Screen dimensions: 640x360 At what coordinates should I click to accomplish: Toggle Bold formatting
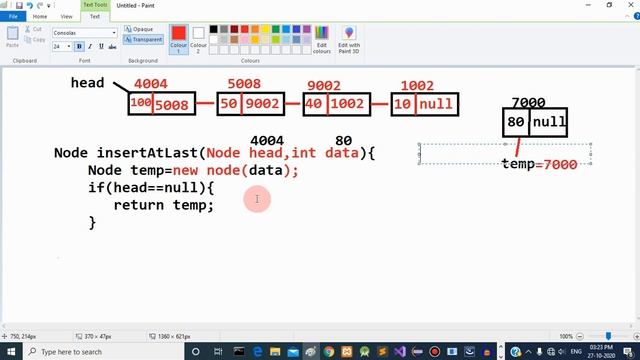pyautogui.click(x=79, y=47)
